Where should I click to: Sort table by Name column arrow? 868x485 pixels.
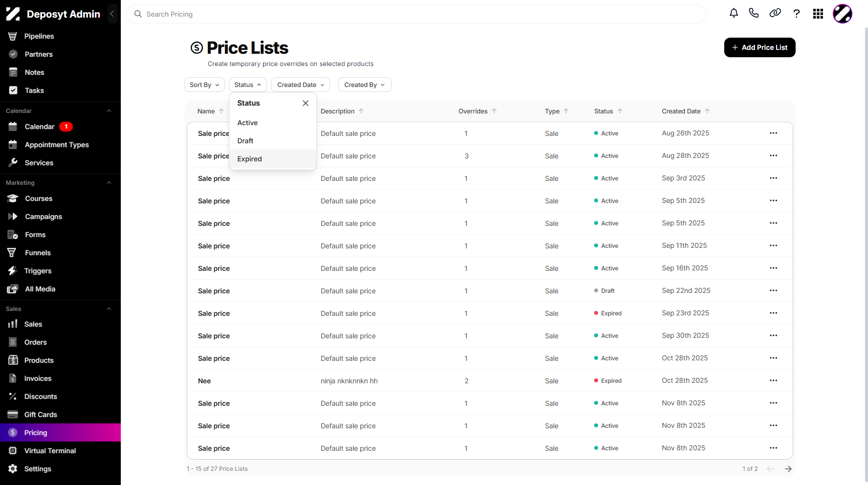click(222, 111)
